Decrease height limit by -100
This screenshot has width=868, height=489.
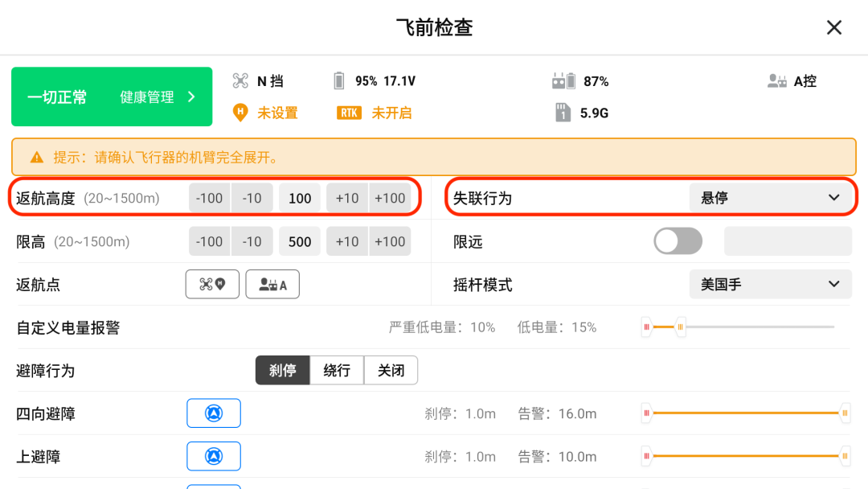coord(210,241)
